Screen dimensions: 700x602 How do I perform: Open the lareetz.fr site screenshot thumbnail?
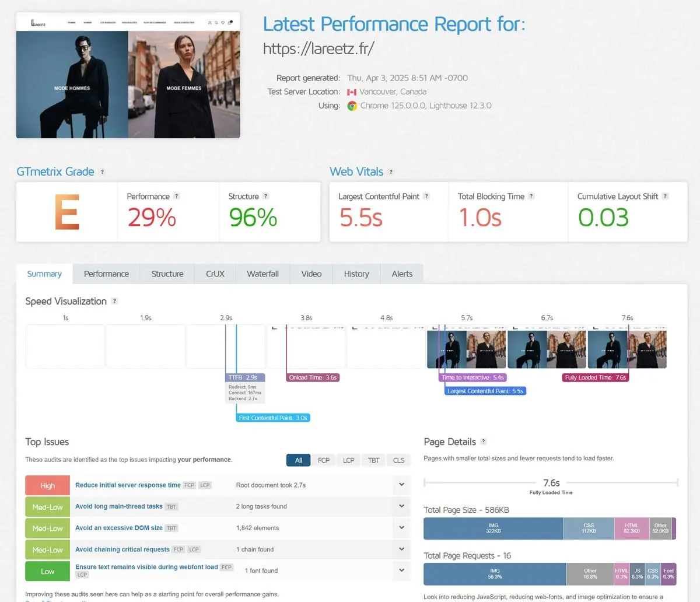coord(128,75)
